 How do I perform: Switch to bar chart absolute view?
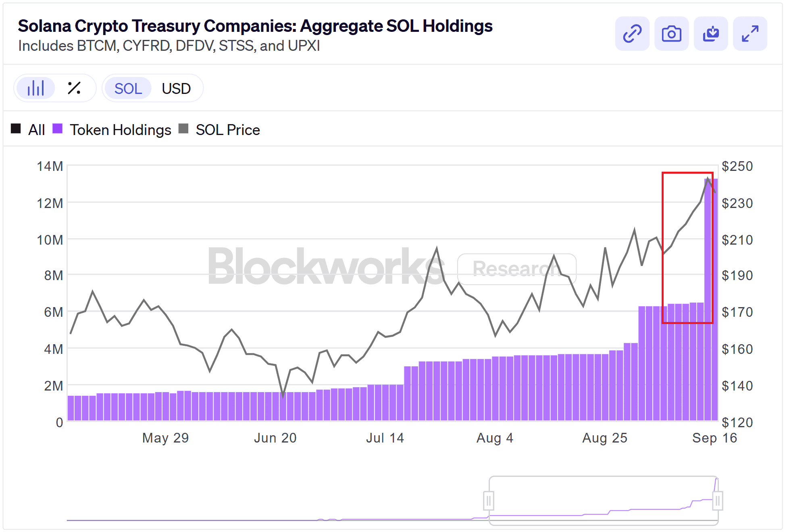tap(36, 88)
